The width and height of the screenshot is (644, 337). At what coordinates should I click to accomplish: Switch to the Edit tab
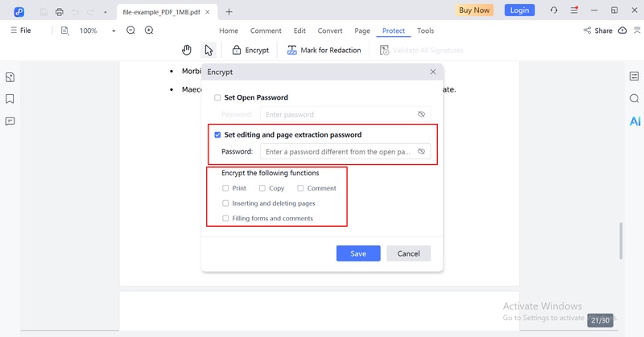[299, 31]
